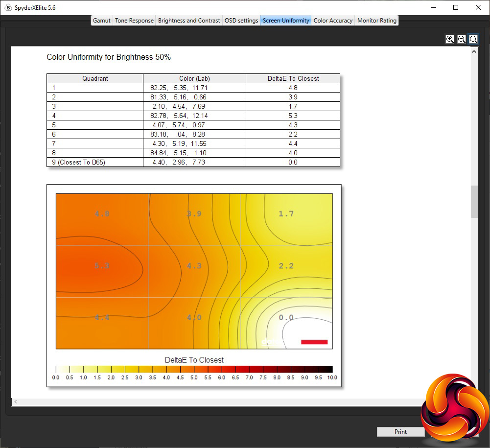Click the 10.0 end of the DeltaE color scale

click(332, 377)
